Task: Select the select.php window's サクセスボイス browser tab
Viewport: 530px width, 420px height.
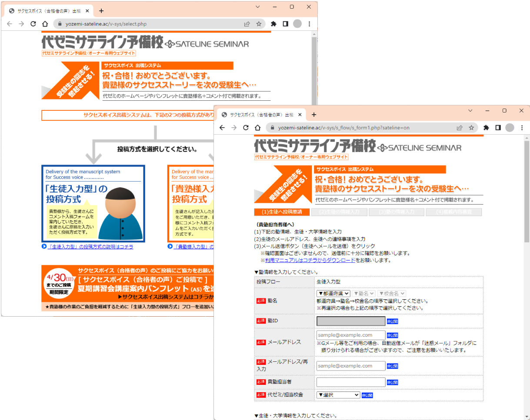Action: [48, 11]
